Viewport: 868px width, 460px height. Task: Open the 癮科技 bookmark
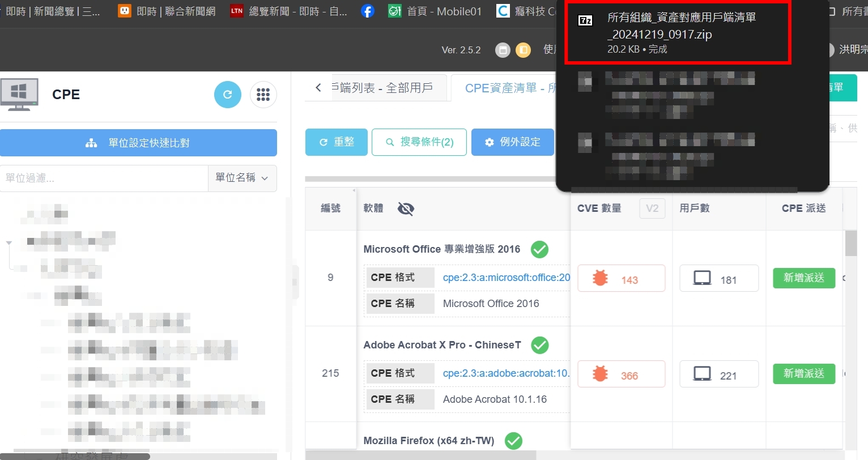[526, 11]
